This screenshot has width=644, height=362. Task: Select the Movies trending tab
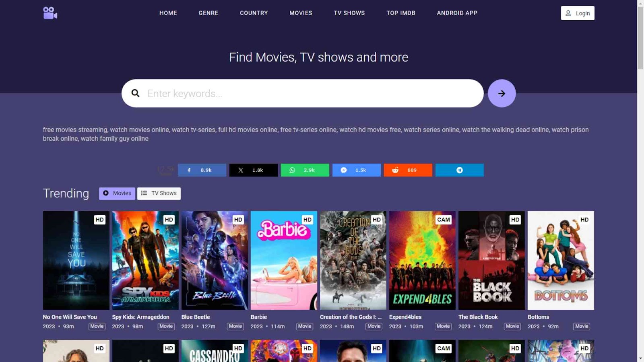point(117,193)
